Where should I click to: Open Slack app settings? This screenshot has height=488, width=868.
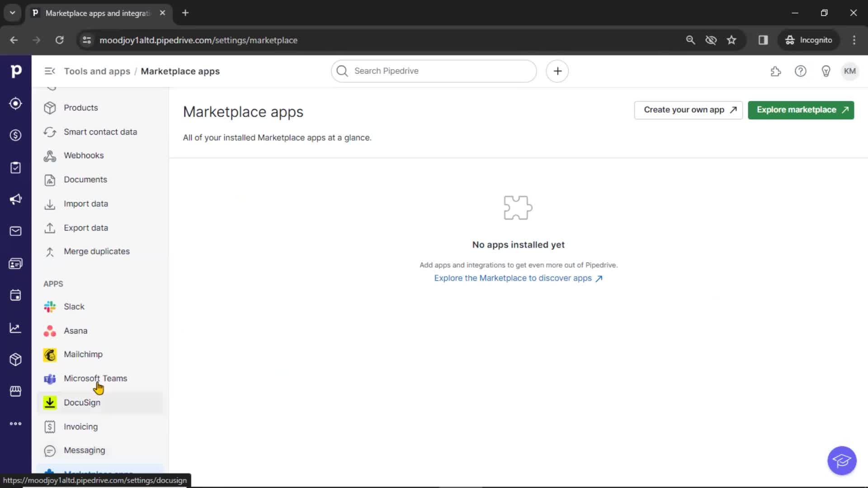(100, 307)
